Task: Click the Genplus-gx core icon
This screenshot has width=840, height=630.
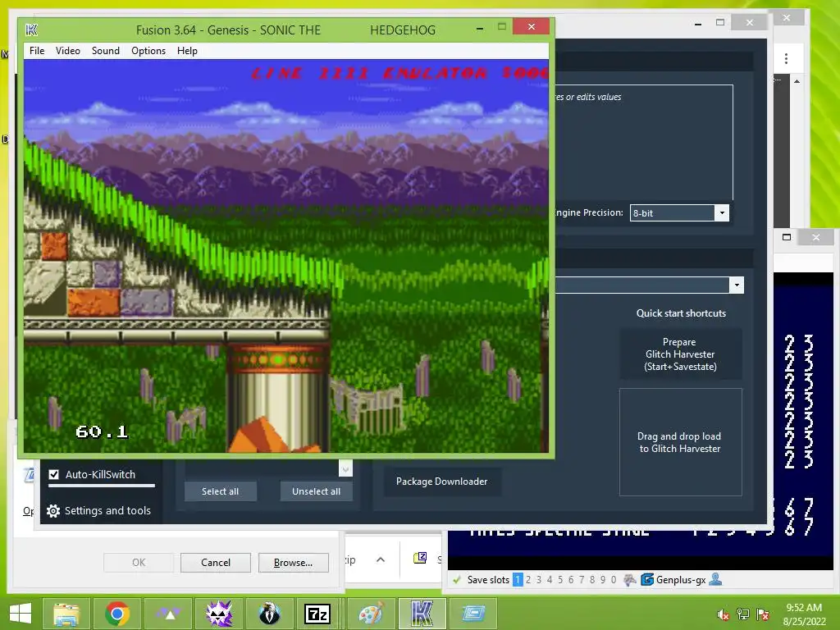Action: (647, 580)
